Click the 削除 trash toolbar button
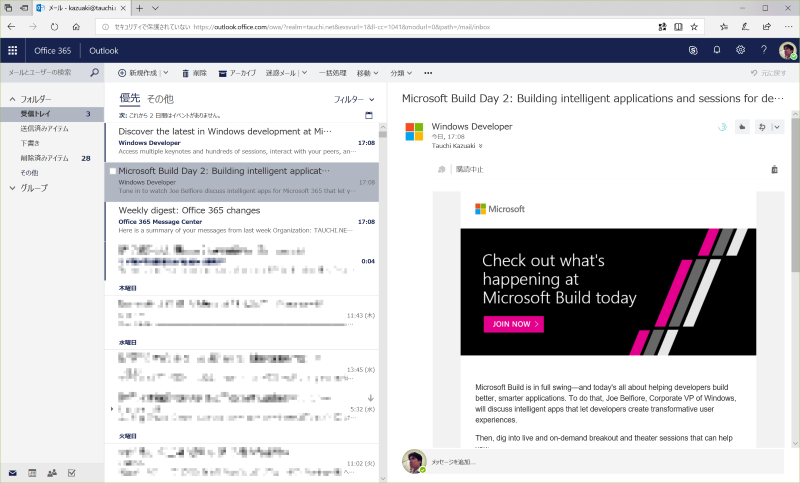 click(x=194, y=73)
